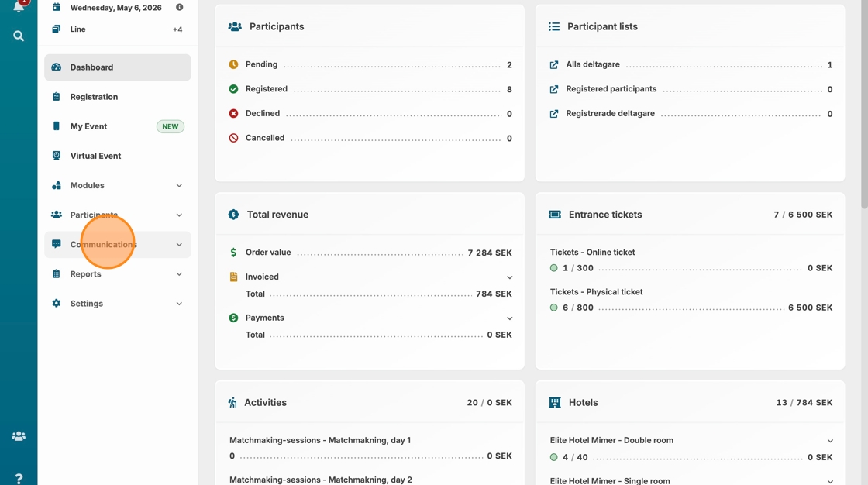The width and height of the screenshot is (868, 485).
Task: Expand the Reports menu chevron
Action: 179,274
